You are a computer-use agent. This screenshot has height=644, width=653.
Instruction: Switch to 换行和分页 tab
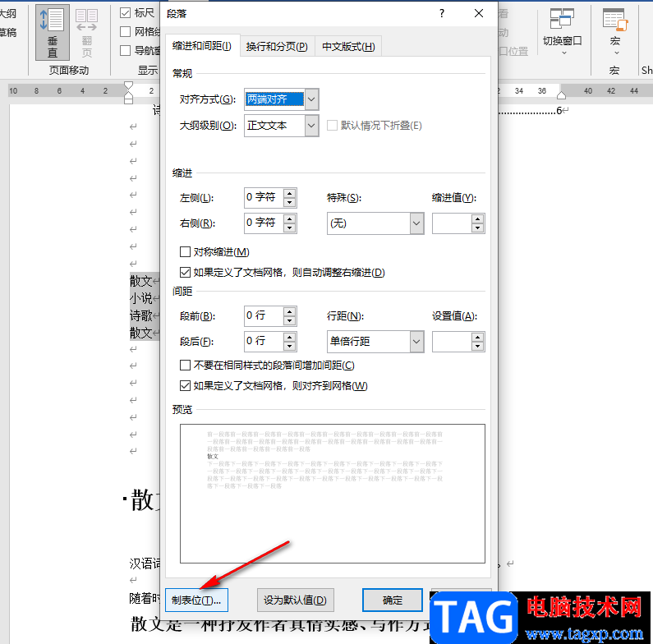coord(277,47)
